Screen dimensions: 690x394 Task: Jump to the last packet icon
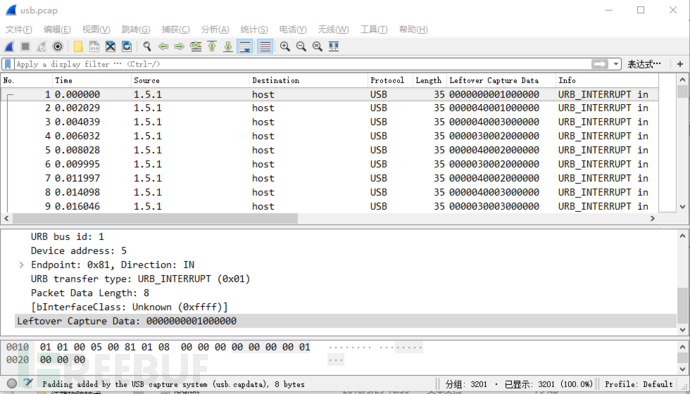click(x=228, y=46)
